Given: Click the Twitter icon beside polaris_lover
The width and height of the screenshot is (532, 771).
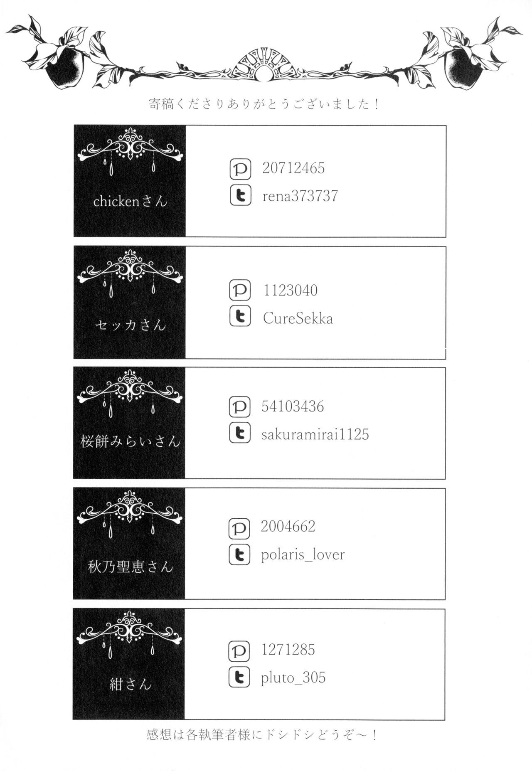Looking at the screenshot, I should [x=239, y=554].
